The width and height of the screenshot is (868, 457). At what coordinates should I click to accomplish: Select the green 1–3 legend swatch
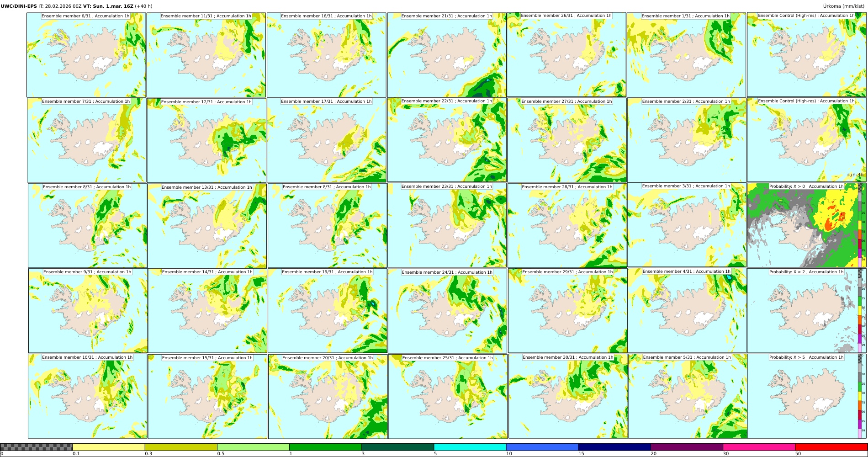[x=325, y=447]
